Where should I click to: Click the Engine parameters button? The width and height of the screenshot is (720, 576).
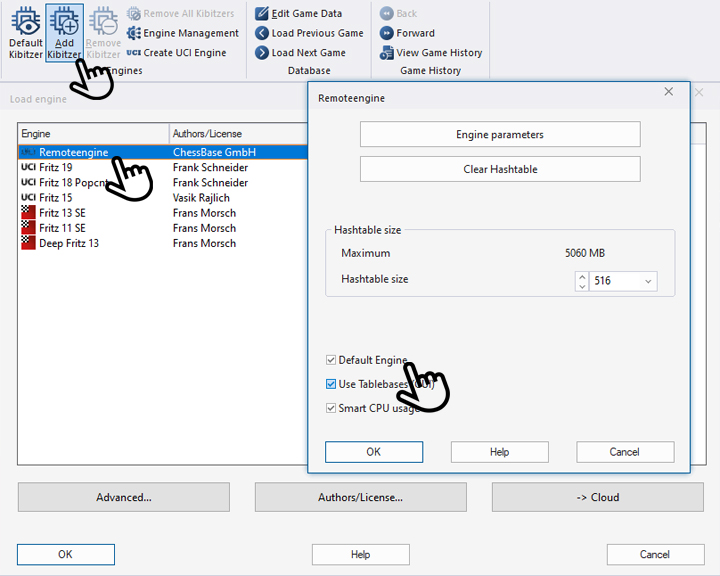pyautogui.click(x=499, y=135)
